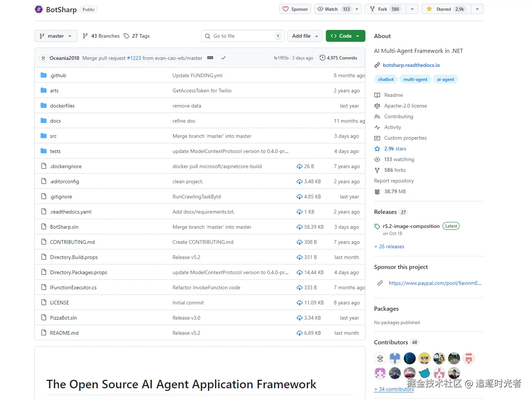Click the Sponsor heart button
This screenshot has height=399, width=532.
coord(295,9)
